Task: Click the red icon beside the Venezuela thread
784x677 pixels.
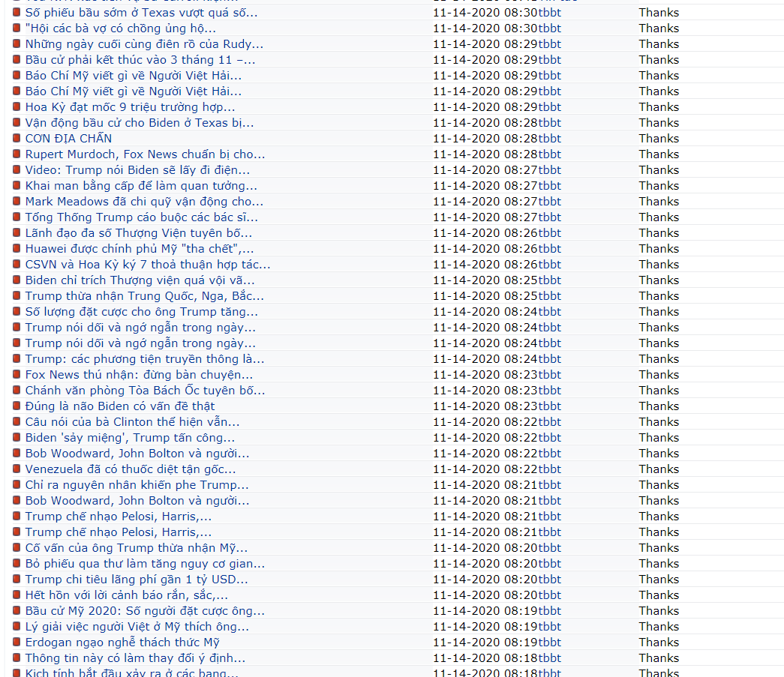Action: click(x=17, y=469)
